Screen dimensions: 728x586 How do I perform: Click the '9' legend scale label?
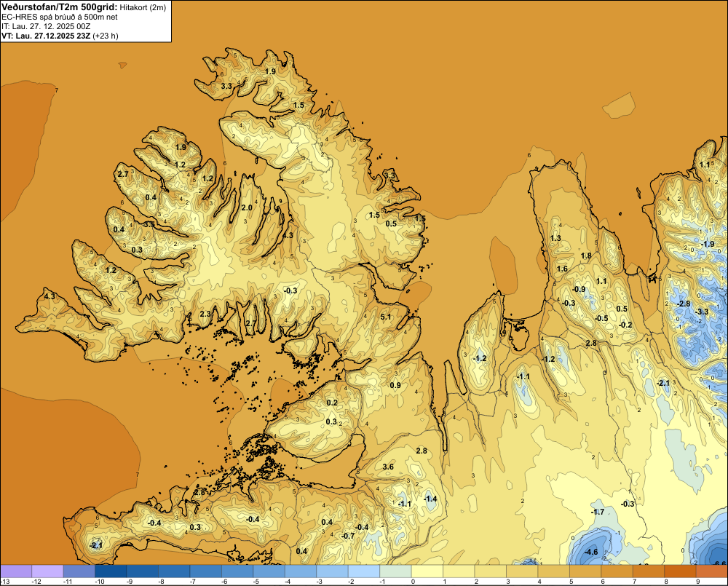point(697,582)
